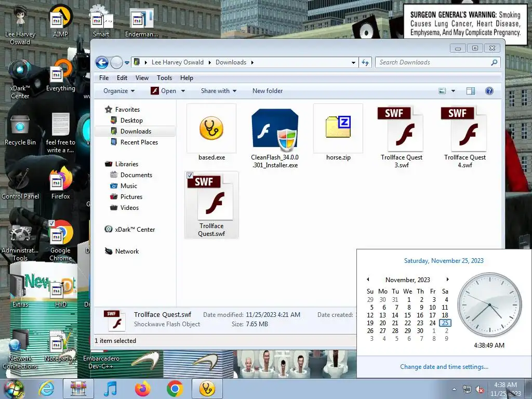532x399 pixels.
Task: Open the view options dropdown arrow
Action: [x=453, y=91]
